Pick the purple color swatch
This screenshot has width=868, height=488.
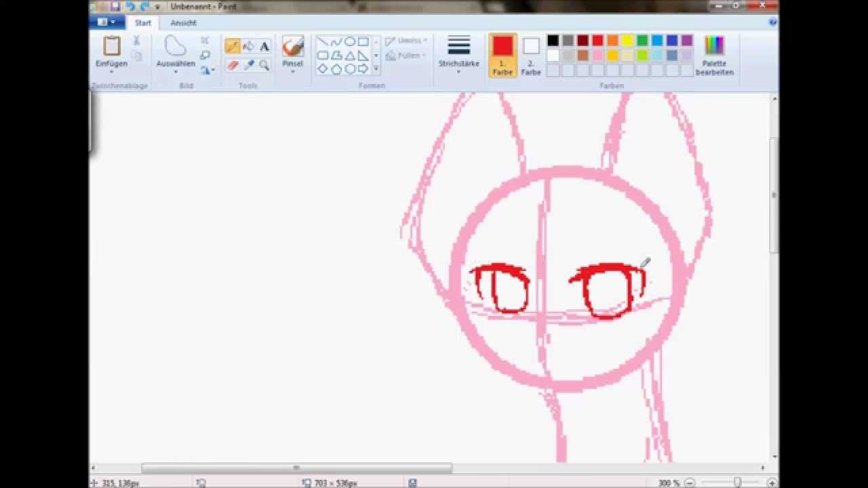coord(687,41)
